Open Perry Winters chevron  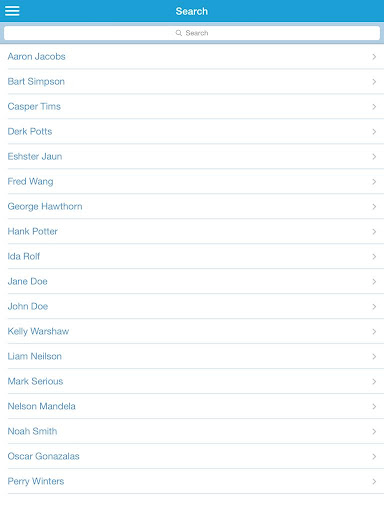374,482
